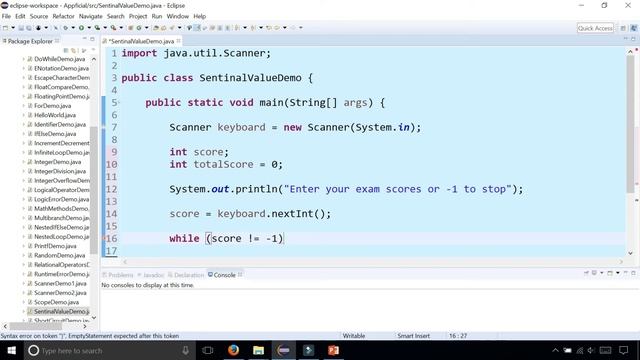
Task: Click the New Java Class icon
Action: [x=139, y=28]
